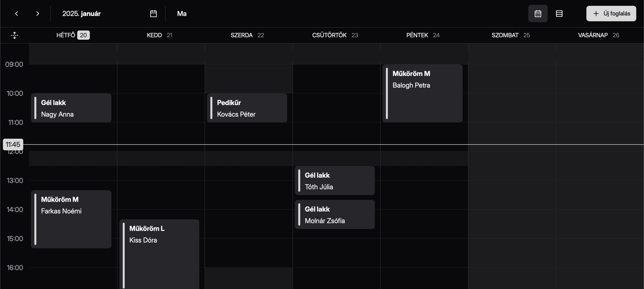Go to previous week arrow
The width and height of the screenshot is (644, 289).
click(x=16, y=14)
